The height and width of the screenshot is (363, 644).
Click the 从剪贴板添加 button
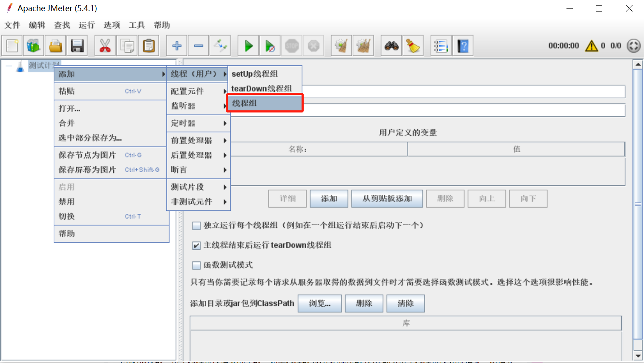pyautogui.click(x=387, y=199)
